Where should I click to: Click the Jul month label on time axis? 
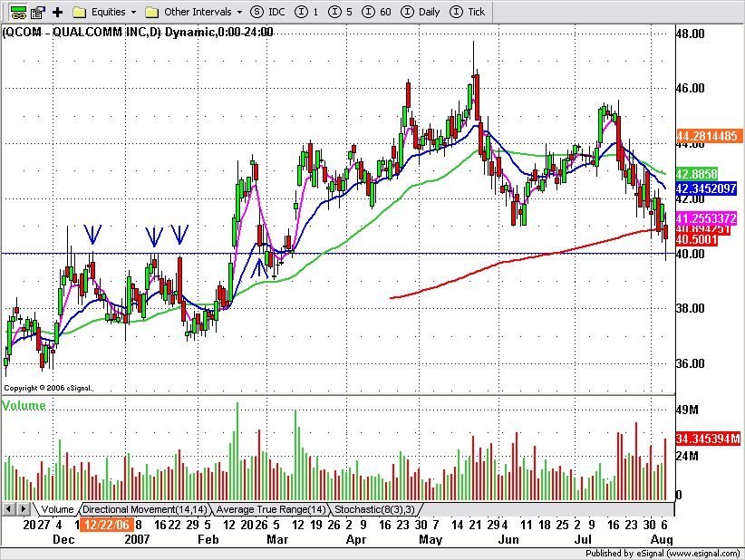click(583, 539)
